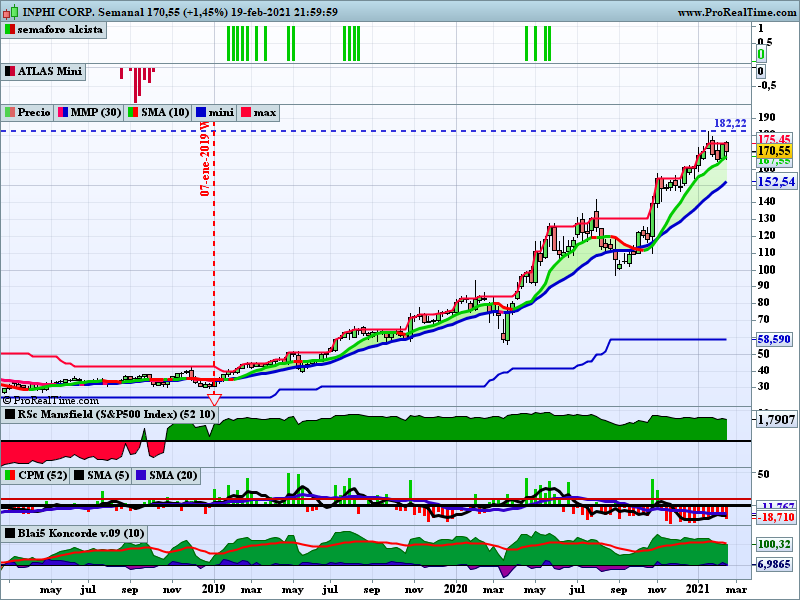Click the color icon beside MMP (30)

[63, 112]
